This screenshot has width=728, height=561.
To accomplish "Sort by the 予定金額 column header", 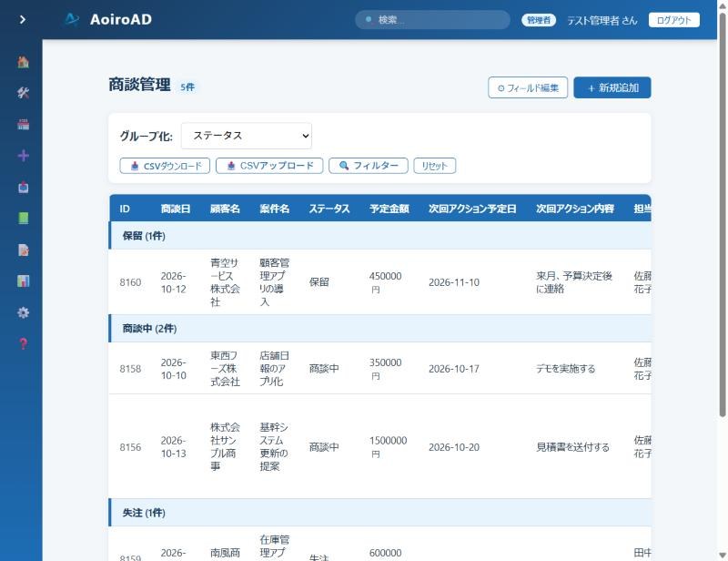I will pyautogui.click(x=389, y=209).
